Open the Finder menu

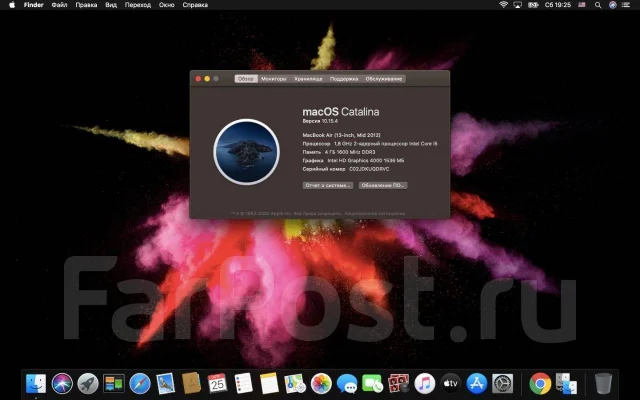[33, 5]
